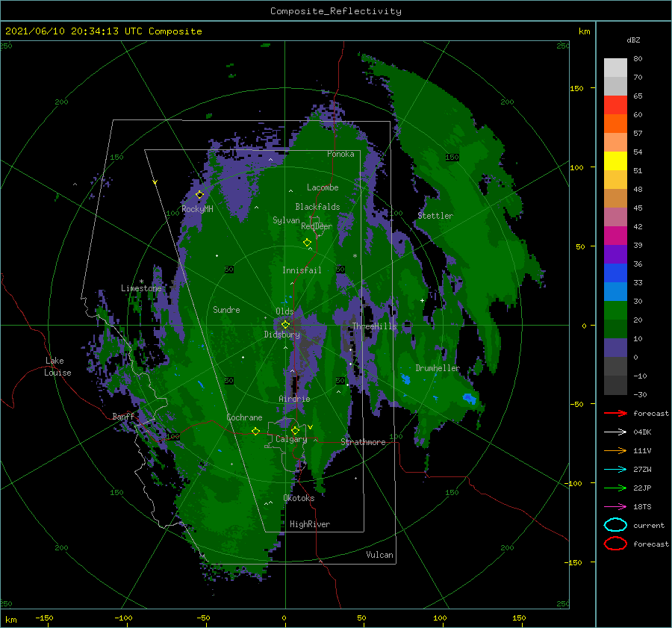The image size is (672, 628).
Task: Click the white 04DK arrow icon
Action: (x=615, y=432)
